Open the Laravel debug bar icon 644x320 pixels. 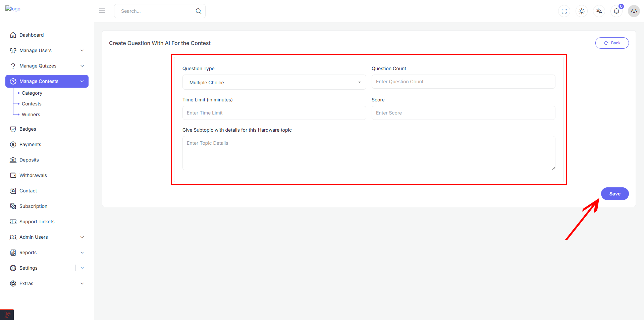pyautogui.click(x=7, y=315)
